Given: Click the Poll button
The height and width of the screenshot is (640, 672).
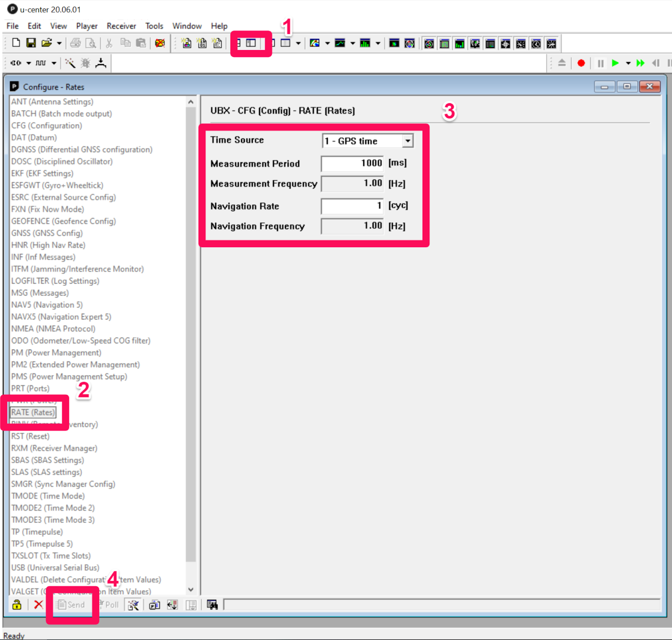Looking at the screenshot, I should click(x=108, y=605).
